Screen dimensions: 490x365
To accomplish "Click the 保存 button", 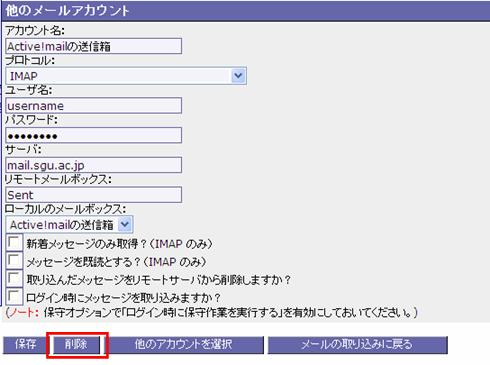I will click(25, 345).
